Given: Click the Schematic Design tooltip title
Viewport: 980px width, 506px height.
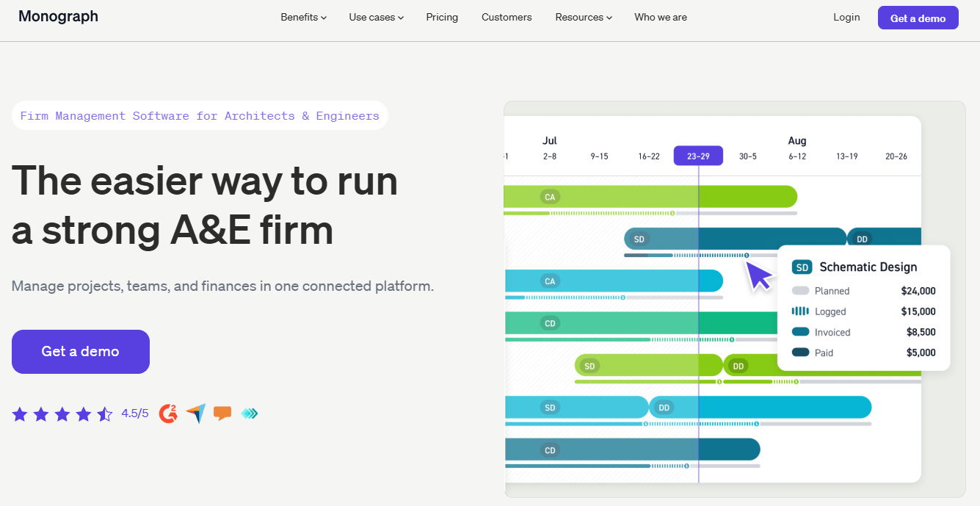Looking at the screenshot, I should 868,267.
